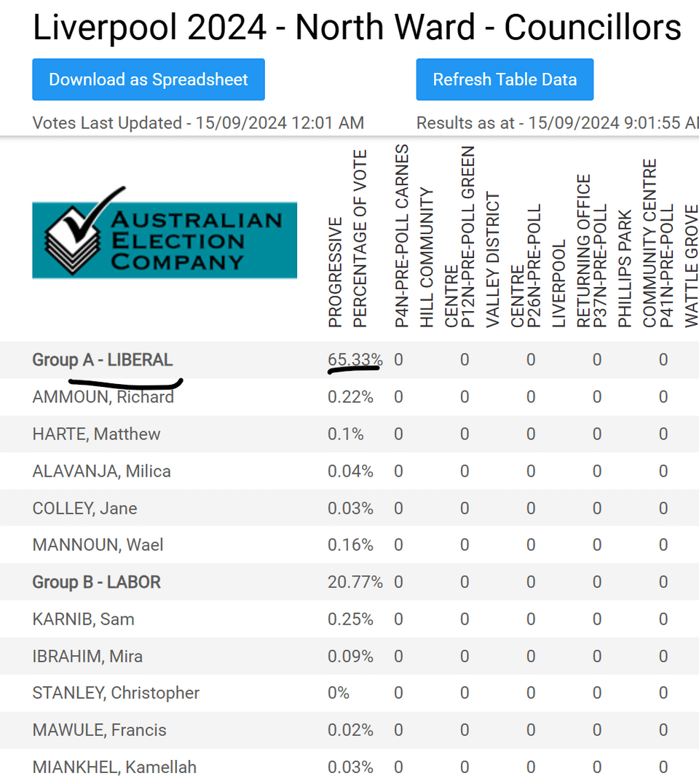Viewport: 699px width, 784px height.
Task: Click Progressive Percentage of Vote column header
Action: [347, 240]
